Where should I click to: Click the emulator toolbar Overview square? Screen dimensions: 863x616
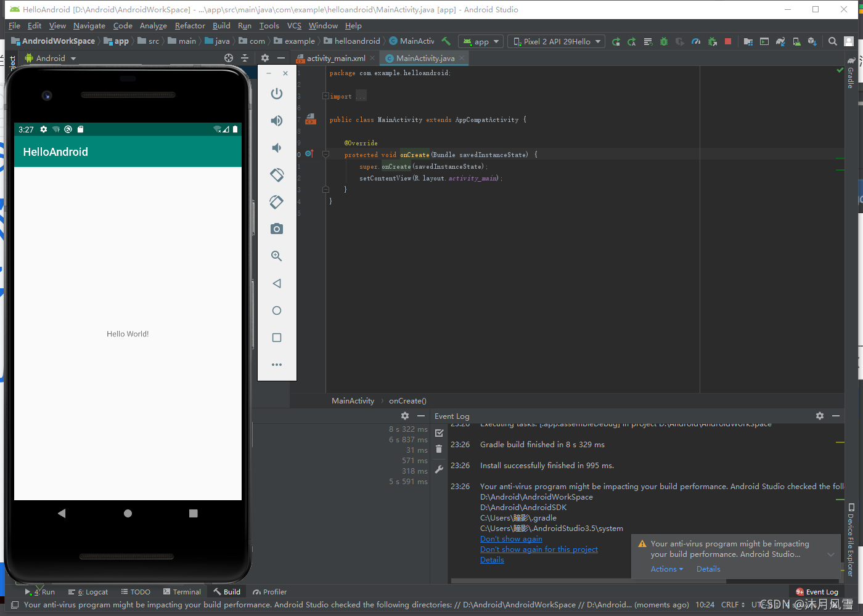[277, 338]
